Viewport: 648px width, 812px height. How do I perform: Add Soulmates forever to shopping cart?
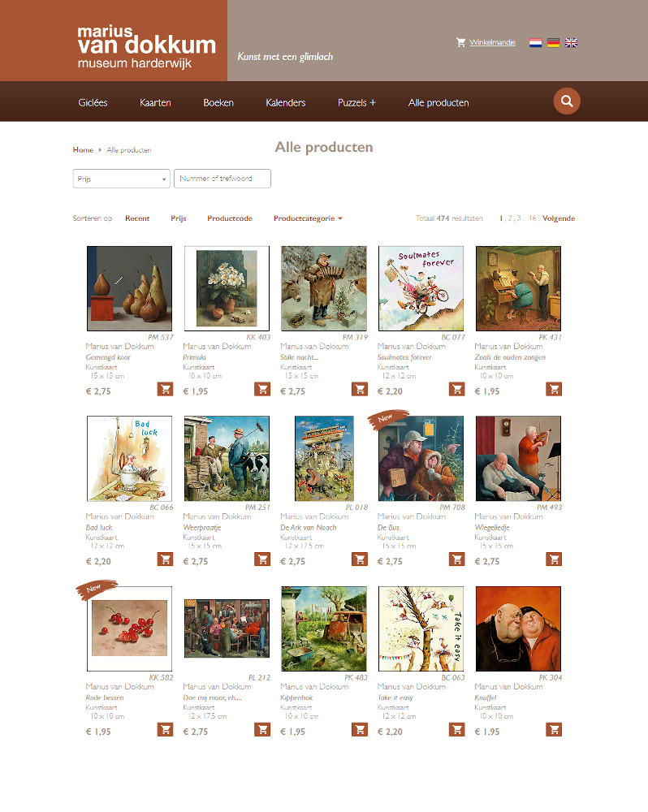[x=457, y=390]
